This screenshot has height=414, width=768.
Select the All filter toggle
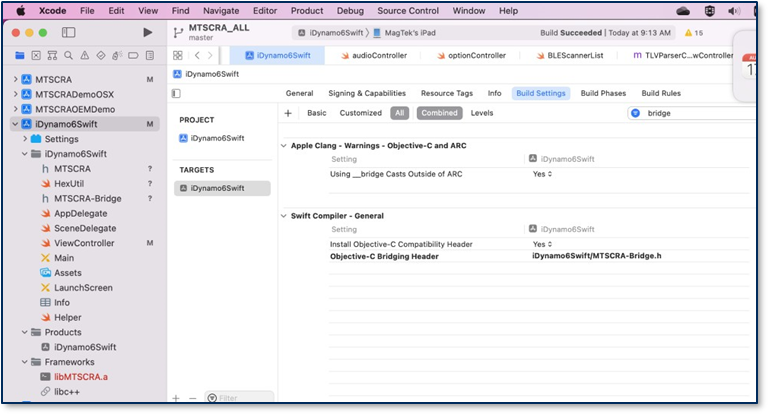coord(400,113)
